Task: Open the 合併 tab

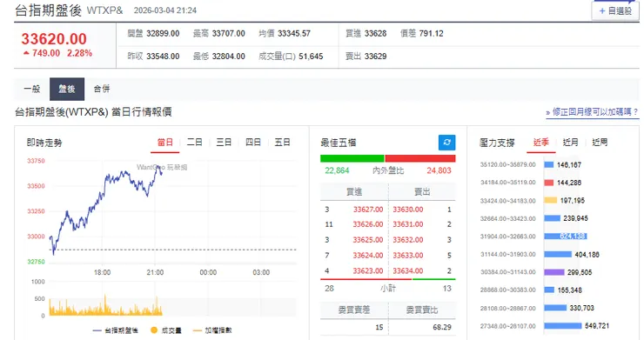Action: [x=102, y=89]
